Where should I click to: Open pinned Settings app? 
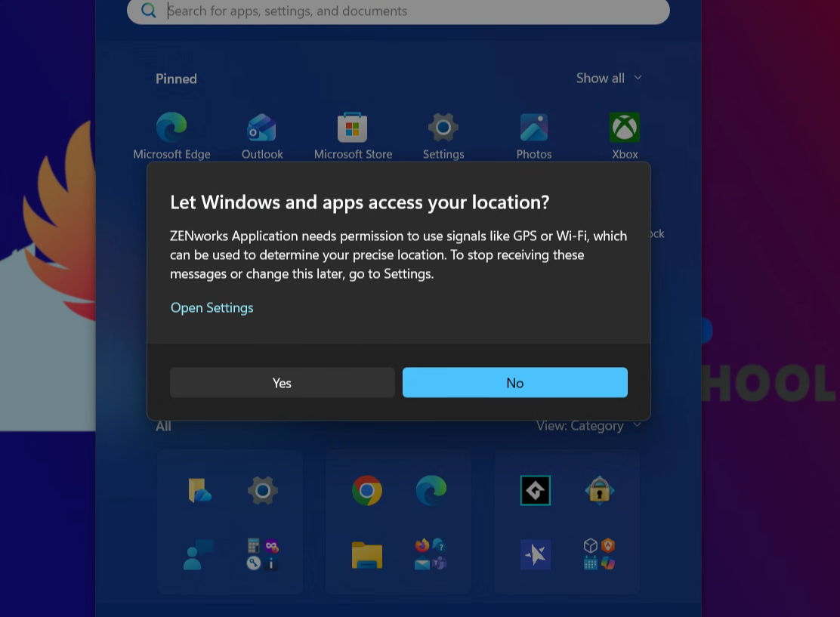point(443,136)
